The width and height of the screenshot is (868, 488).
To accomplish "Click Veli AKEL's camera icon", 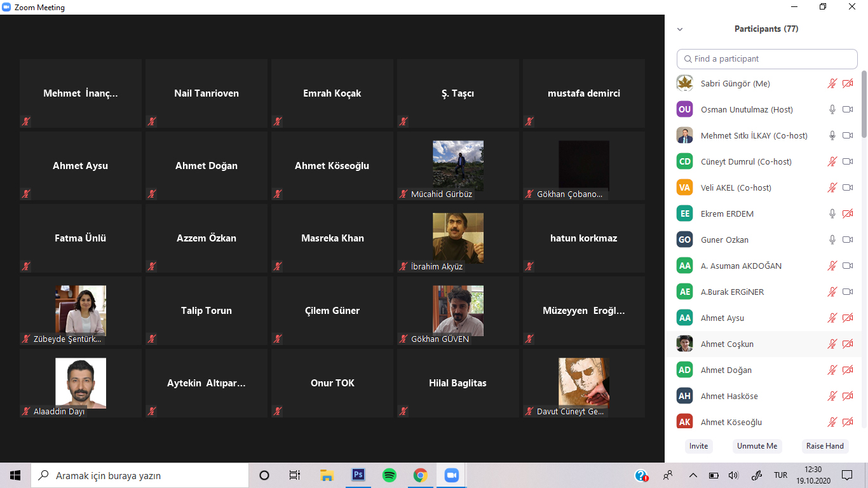I will click(847, 187).
